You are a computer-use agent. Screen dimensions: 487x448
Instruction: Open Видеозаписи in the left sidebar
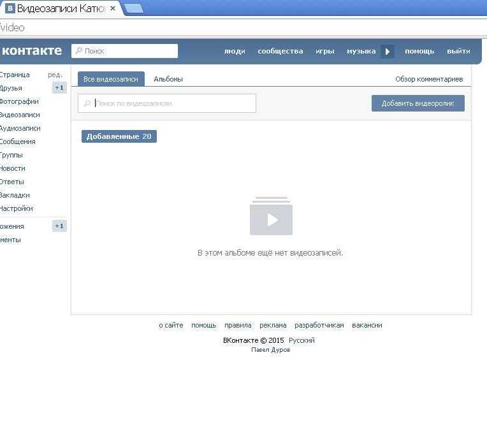tap(20, 115)
